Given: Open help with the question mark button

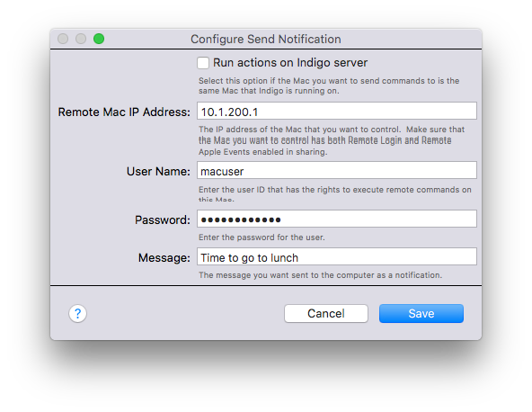Looking at the screenshot, I should click(77, 313).
